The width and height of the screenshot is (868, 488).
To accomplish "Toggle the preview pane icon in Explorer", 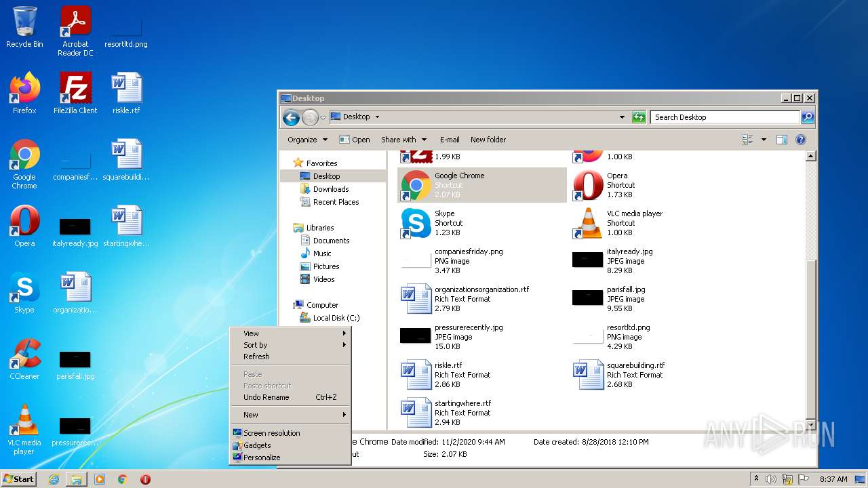I will [781, 140].
